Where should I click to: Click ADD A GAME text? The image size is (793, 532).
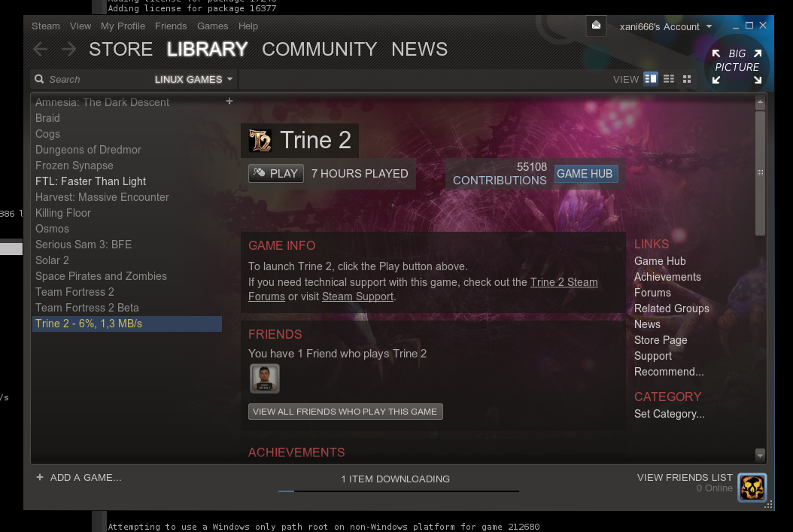click(86, 477)
